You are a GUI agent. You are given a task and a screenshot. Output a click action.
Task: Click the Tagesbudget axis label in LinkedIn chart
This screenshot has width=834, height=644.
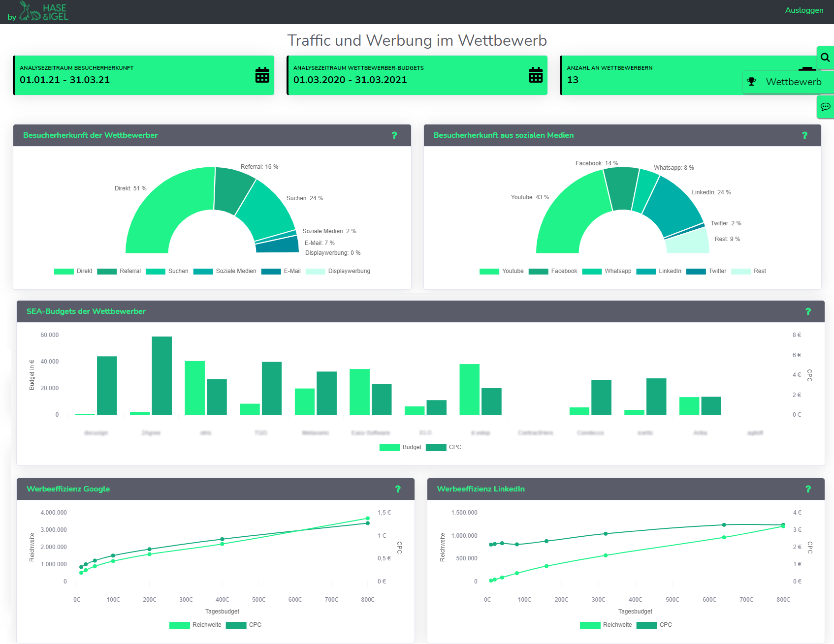635,612
